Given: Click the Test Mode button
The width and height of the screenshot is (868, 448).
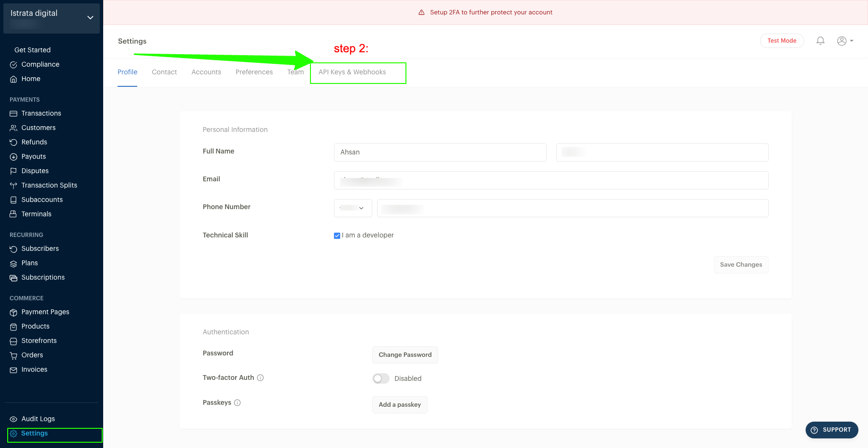Looking at the screenshot, I should (782, 41).
